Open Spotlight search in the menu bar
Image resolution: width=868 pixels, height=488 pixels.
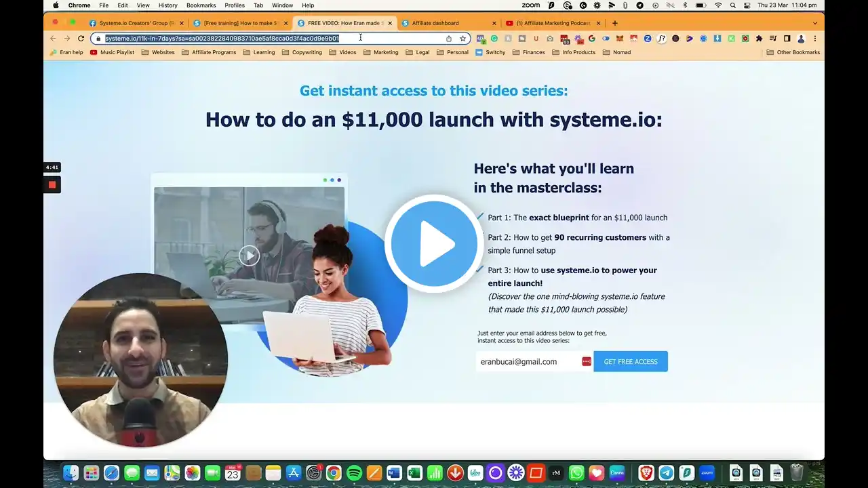coord(733,5)
